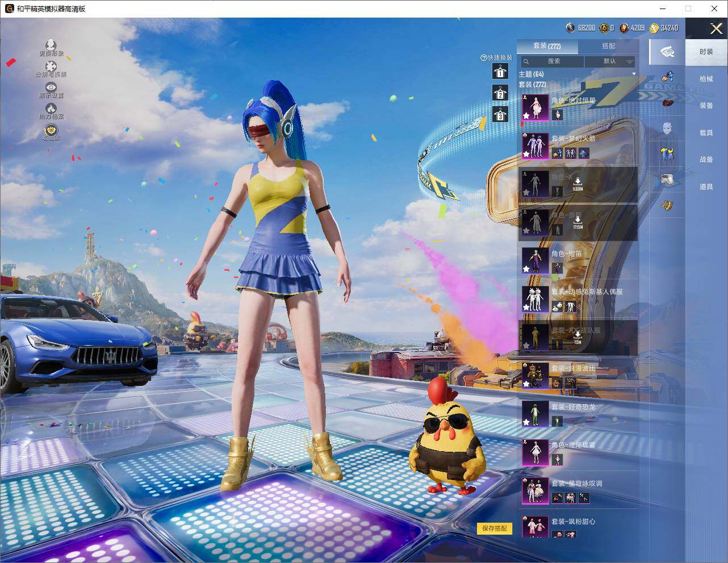Favorite star on 角色-短笛 thumbnail

tap(526, 269)
